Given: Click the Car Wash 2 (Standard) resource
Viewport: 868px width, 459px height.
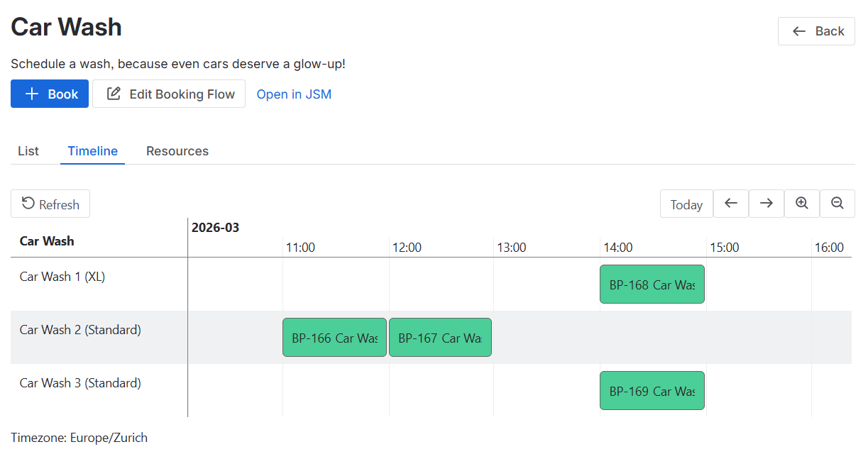Looking at the screenshot, I should (x=80, y=330).
